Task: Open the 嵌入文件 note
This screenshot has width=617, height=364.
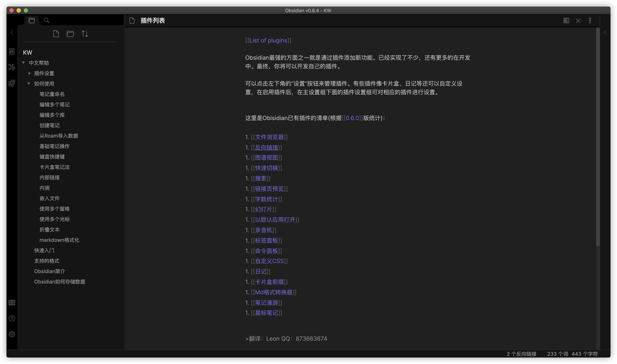Action: click(50, 198)
